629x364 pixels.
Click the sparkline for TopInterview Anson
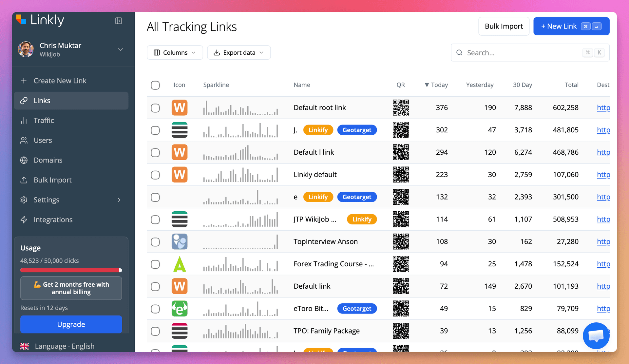point(240,242)
